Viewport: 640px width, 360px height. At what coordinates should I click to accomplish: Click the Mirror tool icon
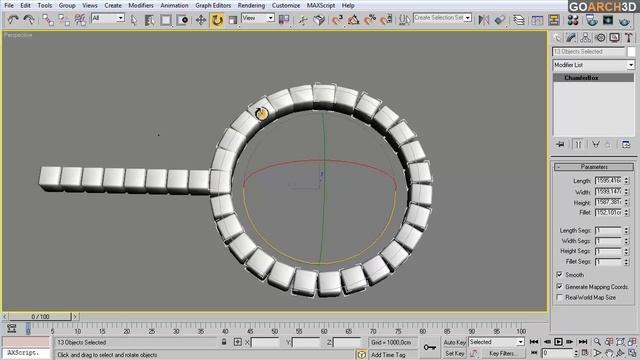click(484, 20)
